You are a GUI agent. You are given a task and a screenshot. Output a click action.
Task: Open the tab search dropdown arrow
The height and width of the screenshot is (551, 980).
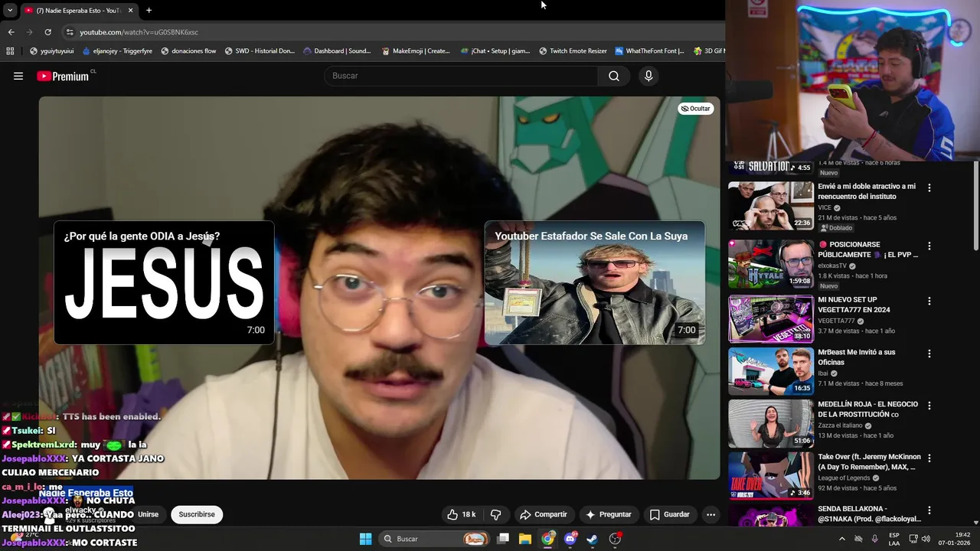pos(10,10)
